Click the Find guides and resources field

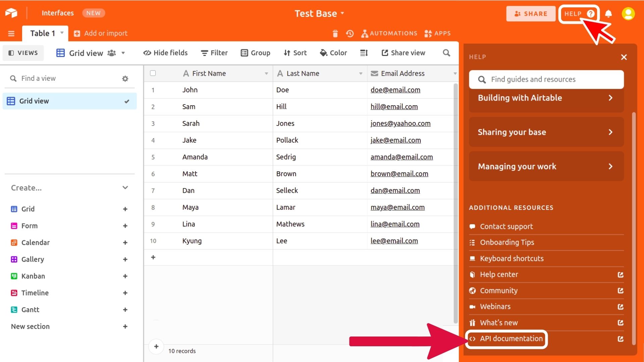pyautogui.click(x=546, y=79)
